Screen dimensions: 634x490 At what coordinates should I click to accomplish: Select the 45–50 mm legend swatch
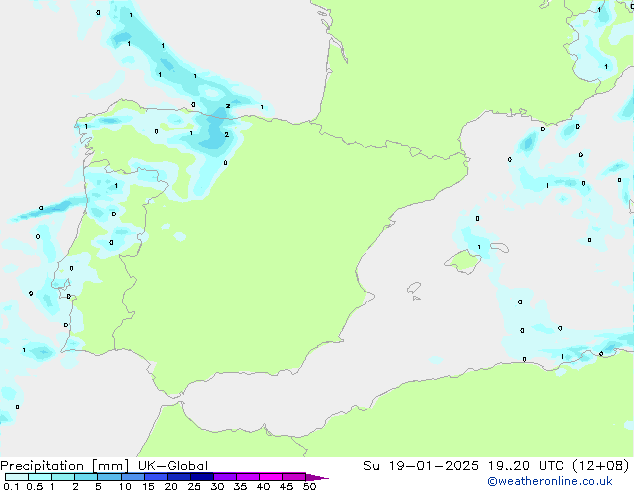[x=294, y=477]
